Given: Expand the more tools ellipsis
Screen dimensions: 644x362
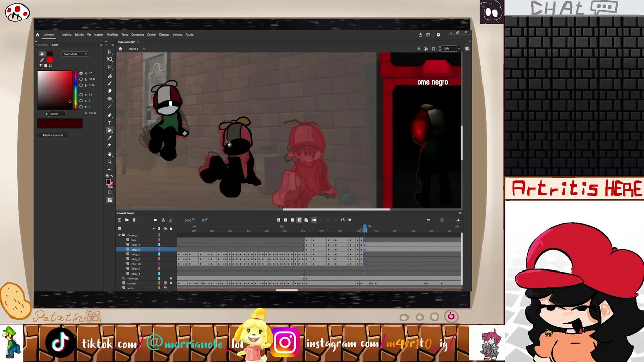Looking at the screenshot, I should click(110, 170).
